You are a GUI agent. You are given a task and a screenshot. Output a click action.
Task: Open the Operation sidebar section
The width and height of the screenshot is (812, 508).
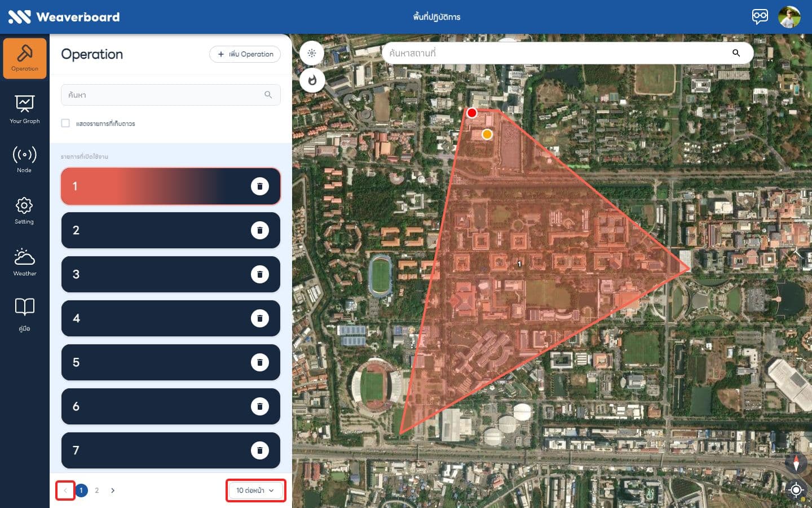click(25, 58)
